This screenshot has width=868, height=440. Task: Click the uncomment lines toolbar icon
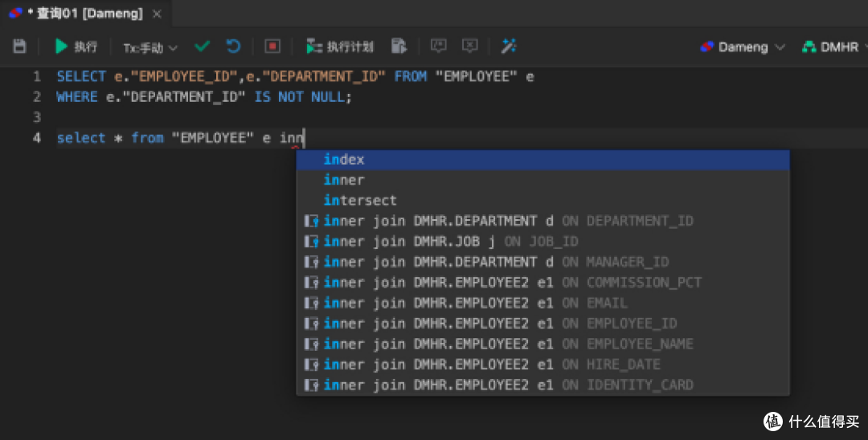tap(470, 46)
